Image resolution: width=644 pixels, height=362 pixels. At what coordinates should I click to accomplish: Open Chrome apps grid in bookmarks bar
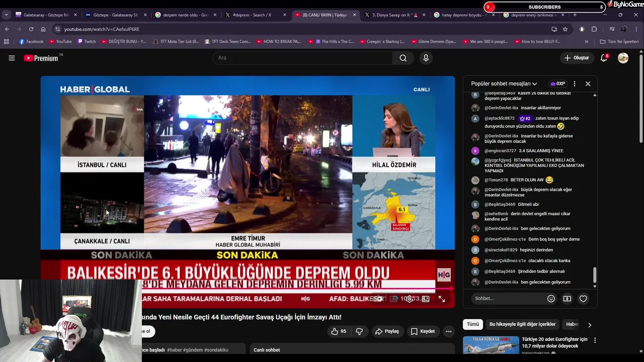click(6, 42)
